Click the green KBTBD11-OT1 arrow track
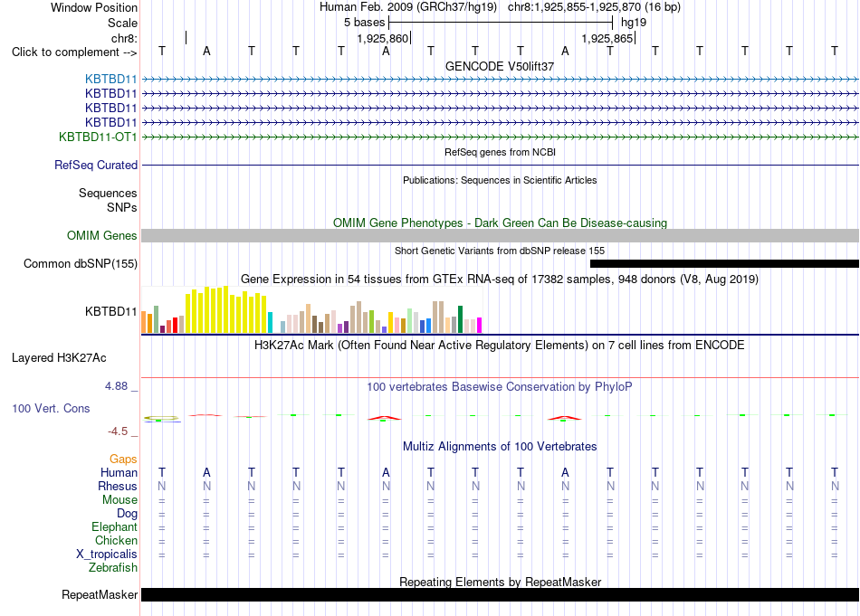860x616 pixels. tap(500, 137)
